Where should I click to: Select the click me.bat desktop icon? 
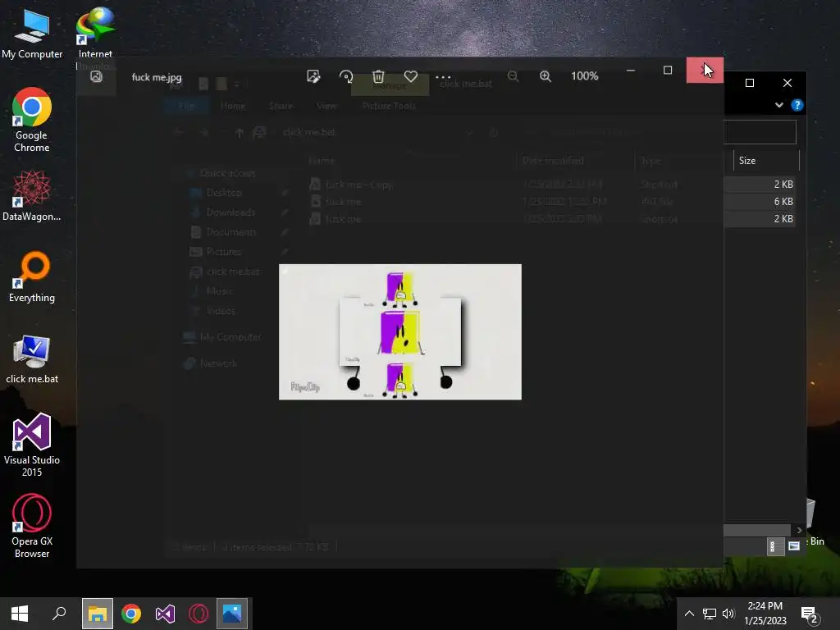point(32,358)
